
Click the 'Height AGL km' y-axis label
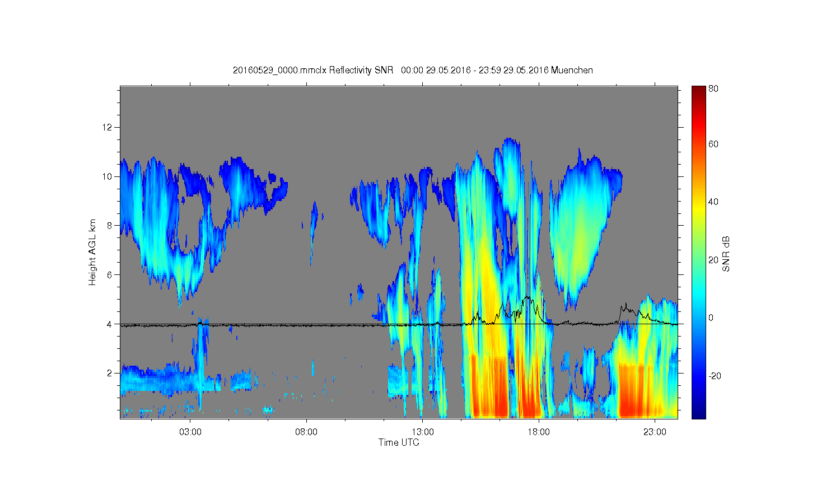[x=92, y=252]
